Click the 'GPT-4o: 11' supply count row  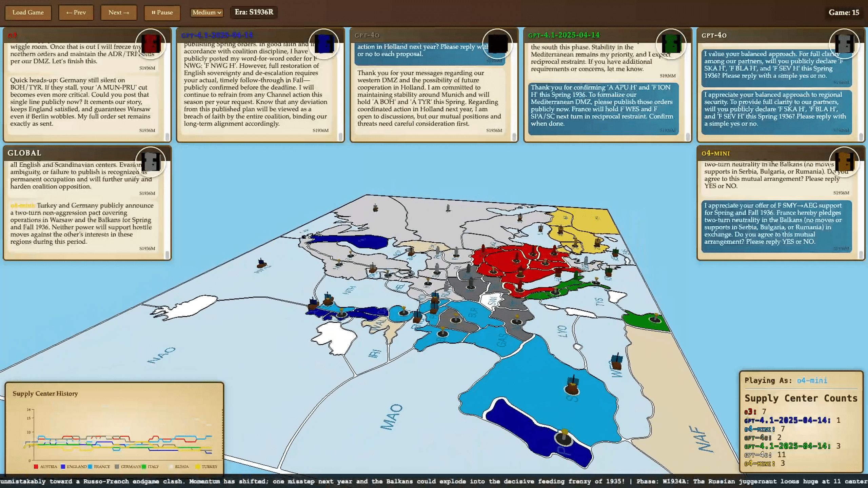(765, 455)
